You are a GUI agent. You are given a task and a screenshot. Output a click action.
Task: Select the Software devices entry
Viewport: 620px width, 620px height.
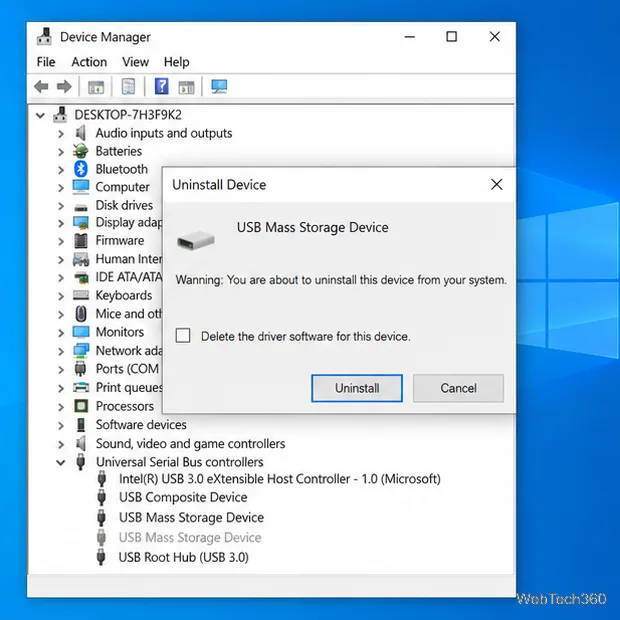(x=141, y=425)
